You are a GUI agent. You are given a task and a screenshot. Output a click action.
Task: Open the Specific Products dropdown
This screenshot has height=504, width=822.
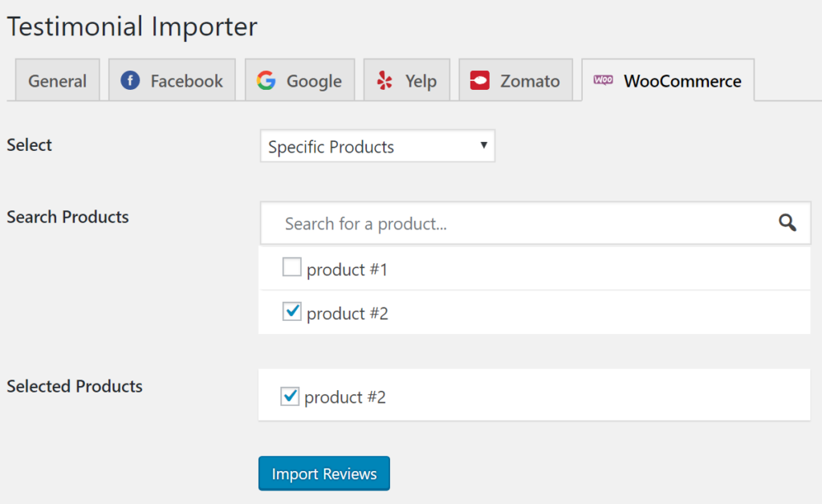(377, 146)
